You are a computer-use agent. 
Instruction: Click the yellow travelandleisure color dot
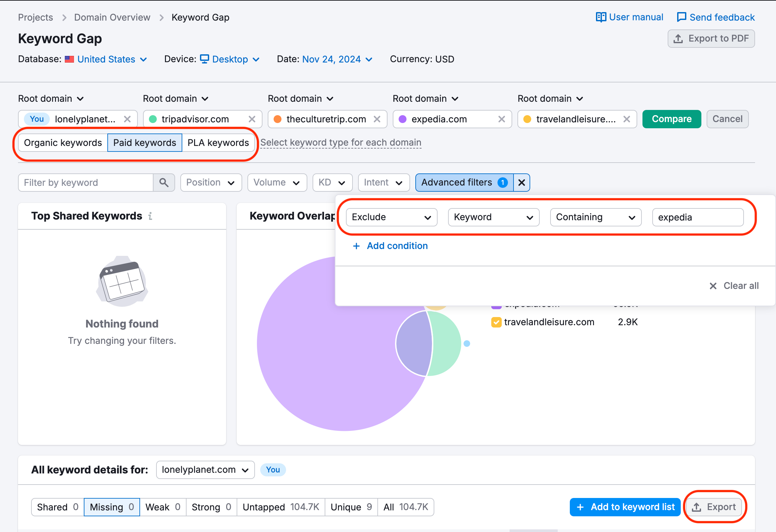(527, 119)
